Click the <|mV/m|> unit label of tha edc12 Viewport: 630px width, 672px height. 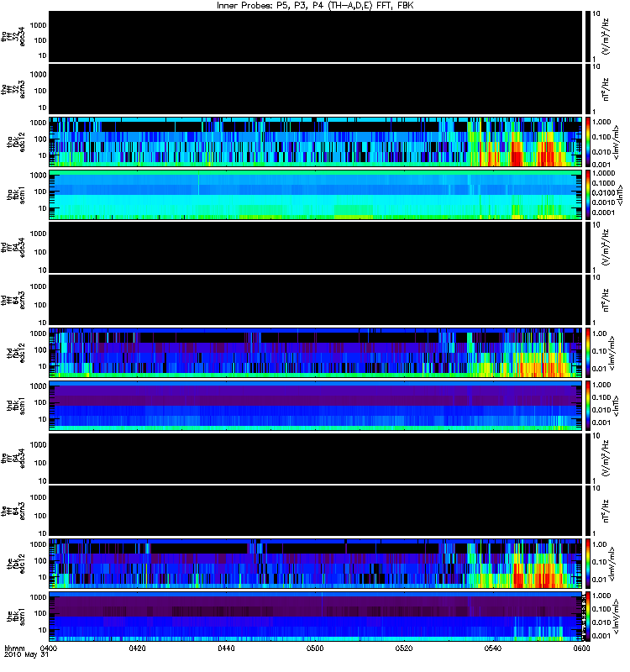click(617, 142)
